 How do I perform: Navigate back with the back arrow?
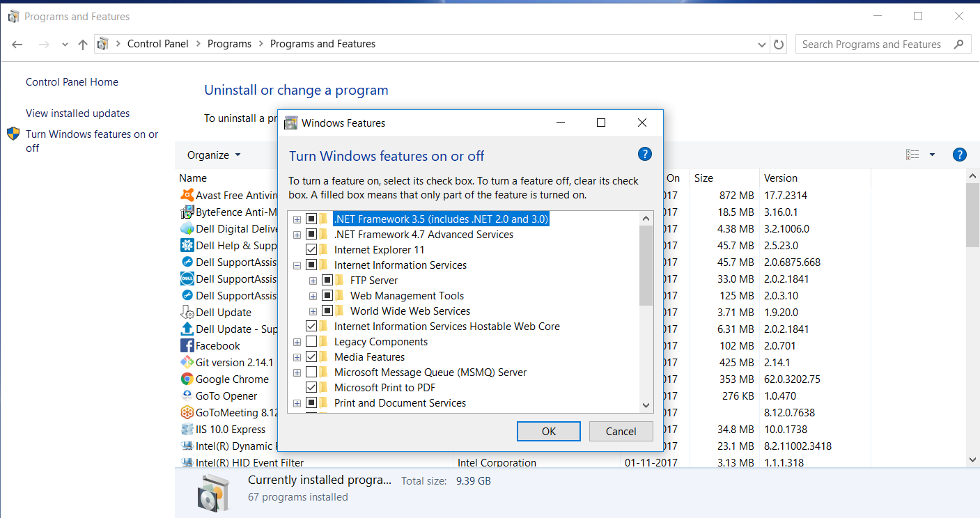17,44
